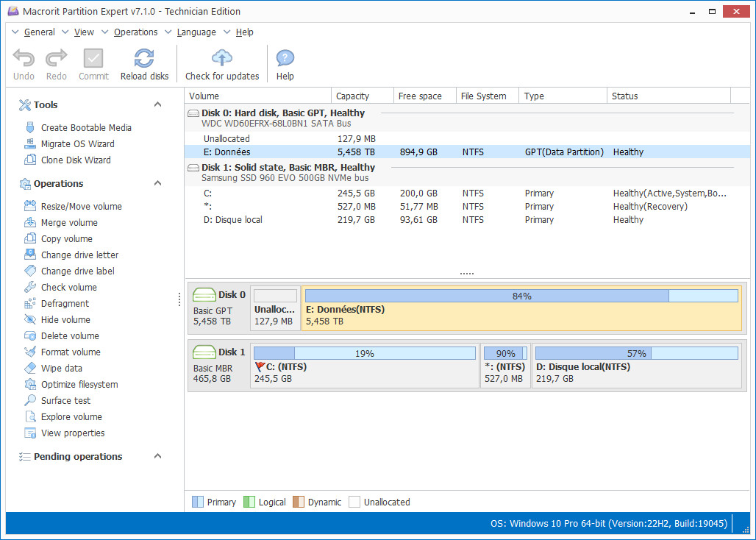This screenshot has width=756, height=540.
Task: Click the Merge volume icon
Action: [x=30, y=222]
